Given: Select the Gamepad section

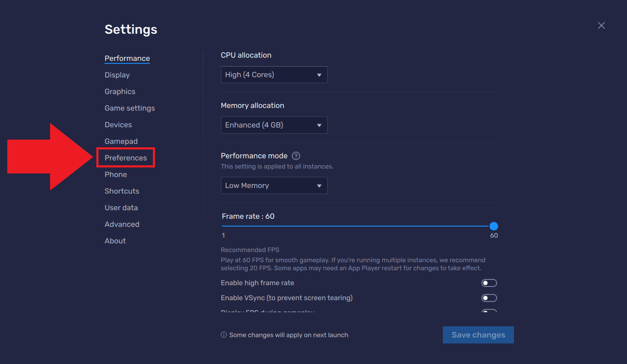Looking at the screenshot, I should pos(121,141).
